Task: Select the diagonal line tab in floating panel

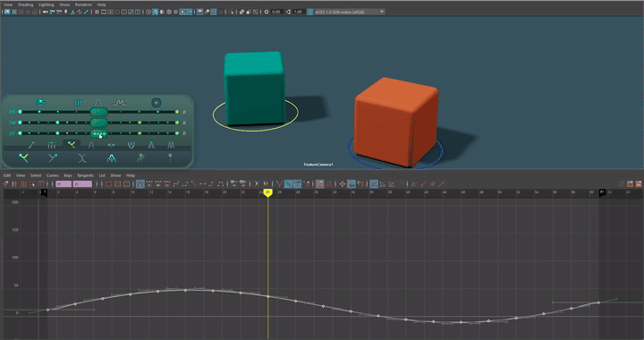Action: 31,145
